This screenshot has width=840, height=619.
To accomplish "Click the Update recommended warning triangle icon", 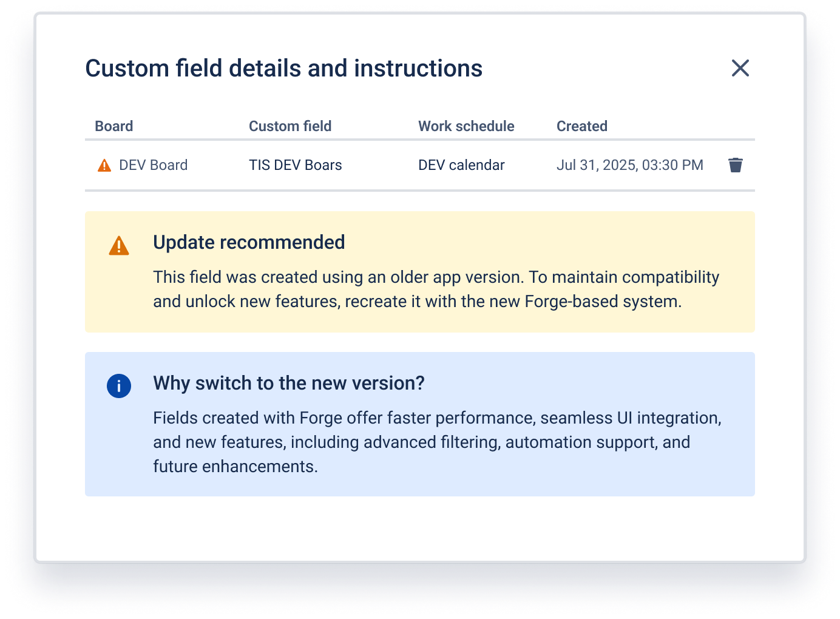I will pyautogui.click(x=119, y=246).
